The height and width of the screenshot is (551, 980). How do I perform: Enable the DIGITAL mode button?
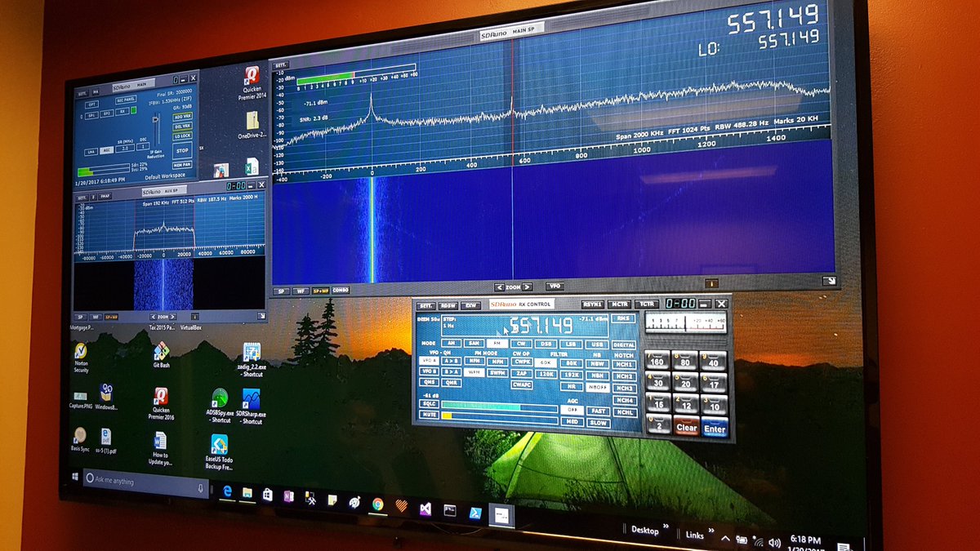click(623, 344)
